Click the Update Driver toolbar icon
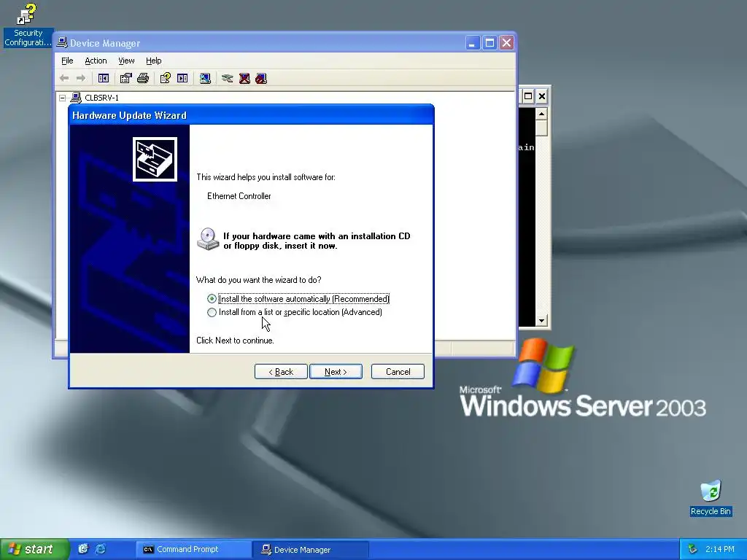This screenshot has width=747, height=560. pyautogui.click(x=228, y=78)
